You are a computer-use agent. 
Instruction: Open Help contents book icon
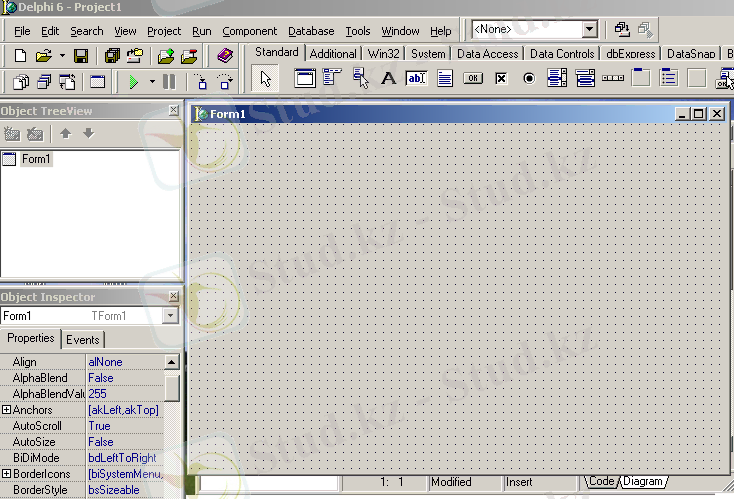click(x=225, y=56)
